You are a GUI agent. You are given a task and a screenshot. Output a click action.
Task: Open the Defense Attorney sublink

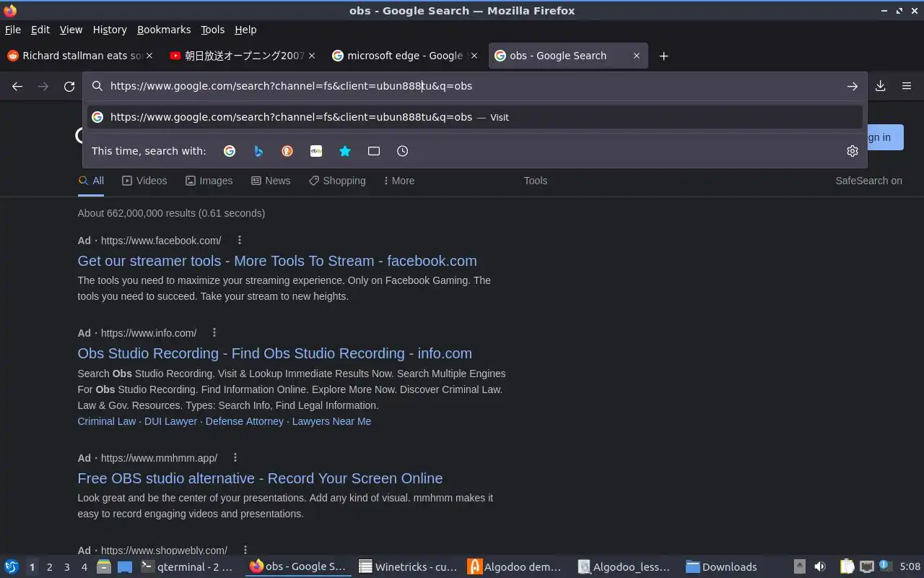(x=245, y=421)
